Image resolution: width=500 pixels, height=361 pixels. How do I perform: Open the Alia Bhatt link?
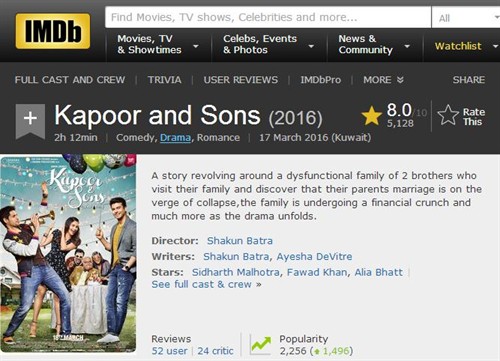coord(379,272)
